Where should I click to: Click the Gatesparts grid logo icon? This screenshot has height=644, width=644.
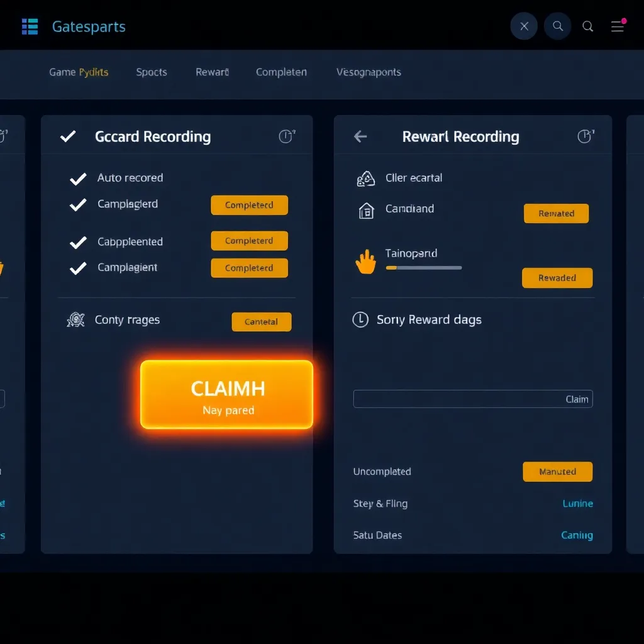pyautogui.click(x=30, y=26)
